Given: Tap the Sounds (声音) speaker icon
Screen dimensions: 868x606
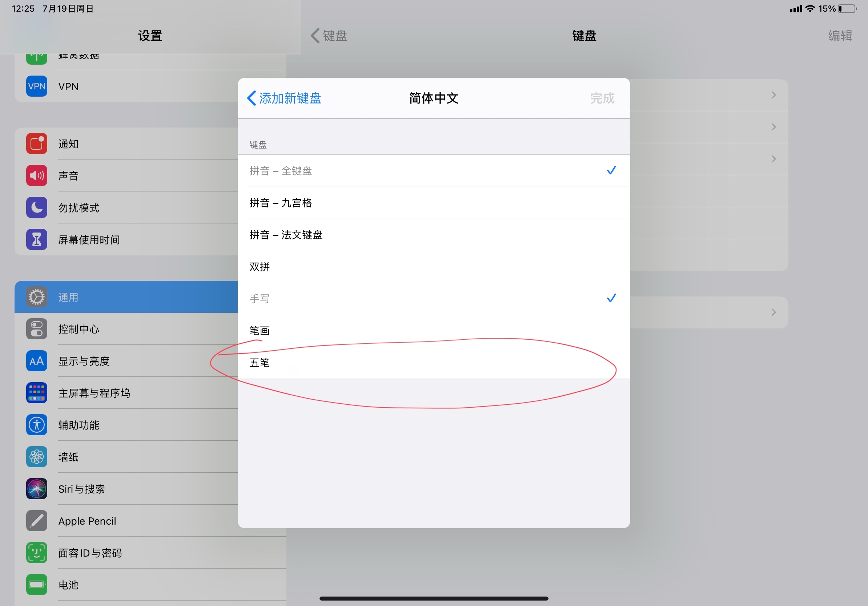Looking at the screenshot, I should [x=37, y=176].
